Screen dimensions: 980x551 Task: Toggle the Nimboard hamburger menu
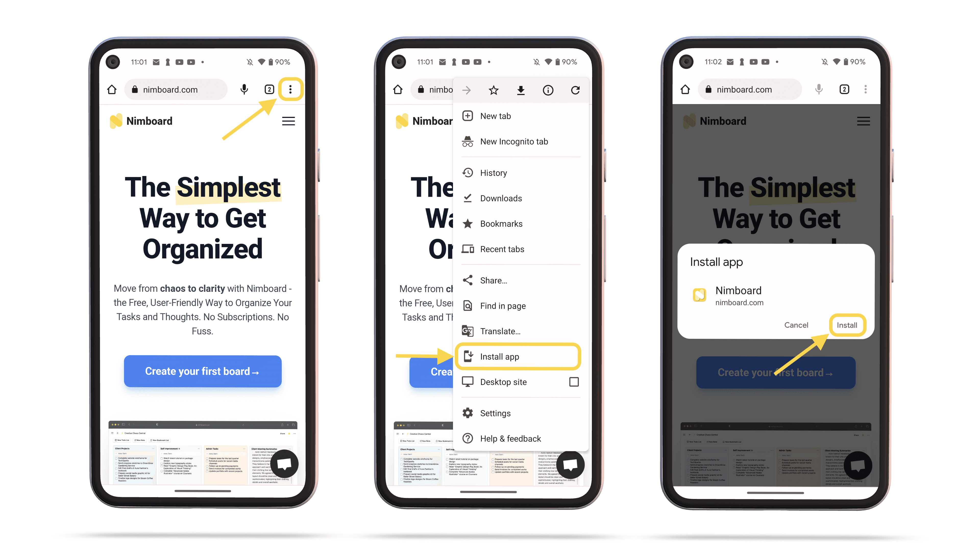288,121
